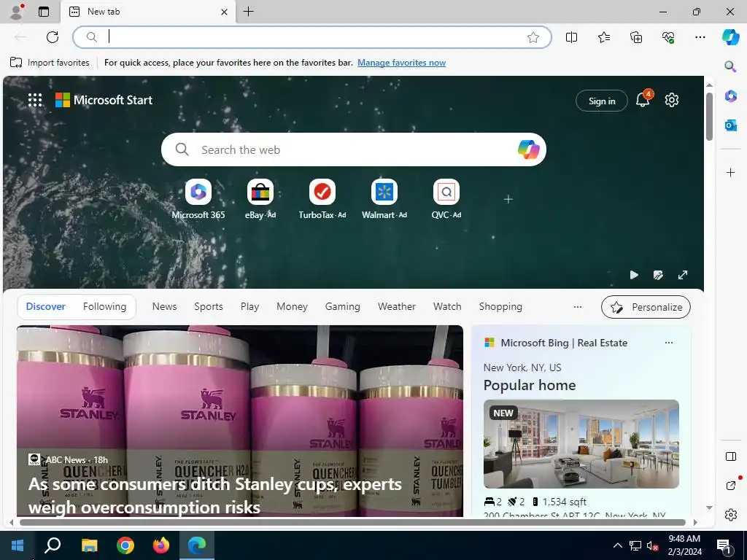Open the Copilot icon in toolbar
747x560 pixels.
click(731, 37)
